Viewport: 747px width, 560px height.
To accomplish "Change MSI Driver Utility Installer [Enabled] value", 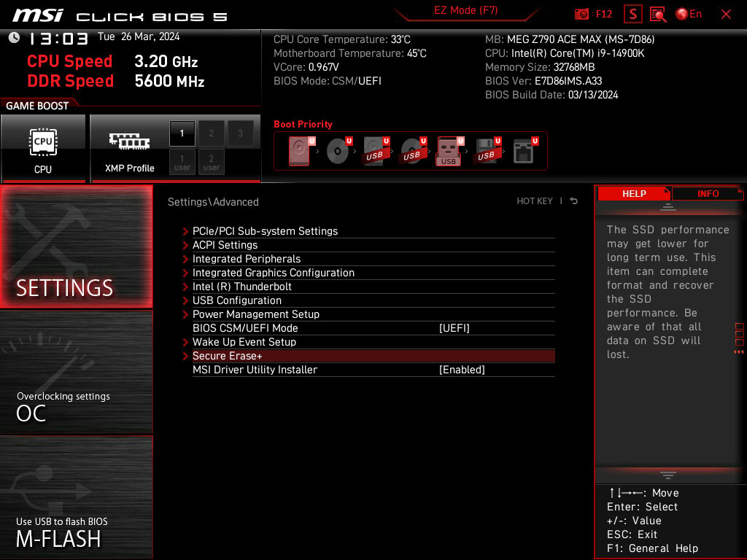I will click(x=462, y=370).
